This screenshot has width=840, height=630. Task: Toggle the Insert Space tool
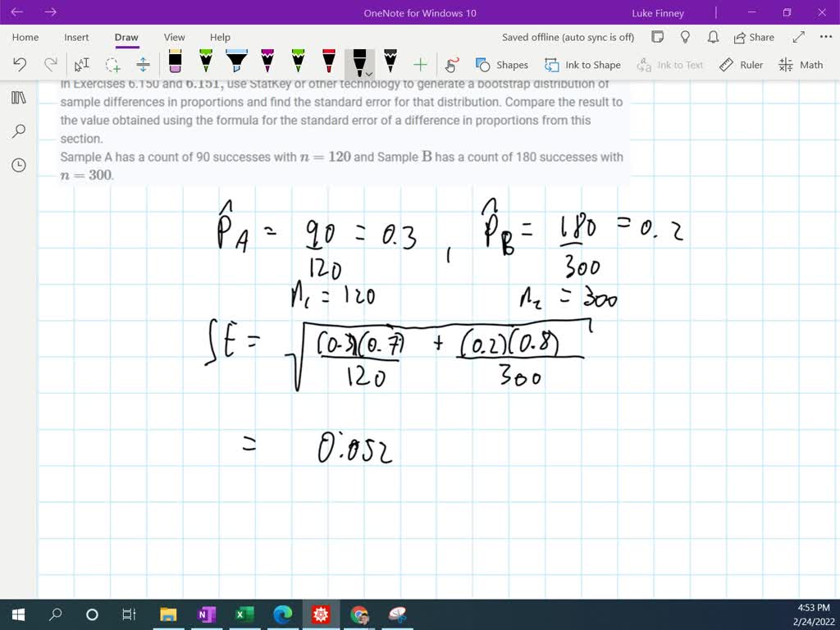(142, 64)
